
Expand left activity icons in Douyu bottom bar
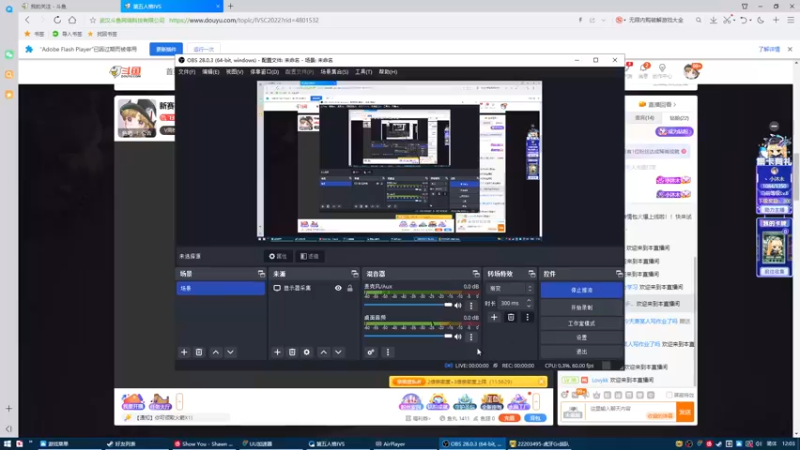(179, 402)
